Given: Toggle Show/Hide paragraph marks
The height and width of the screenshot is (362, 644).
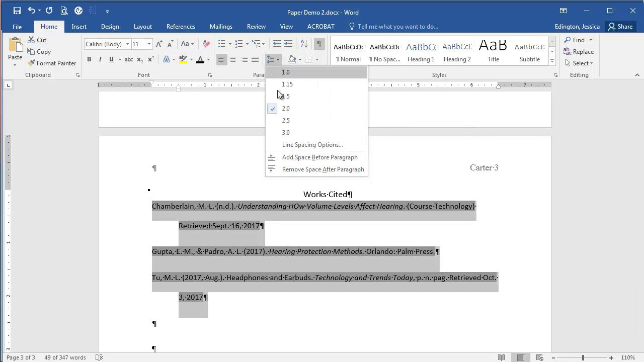Looking at the screenshot, I should pyautogui.click(x=319, y=44).
